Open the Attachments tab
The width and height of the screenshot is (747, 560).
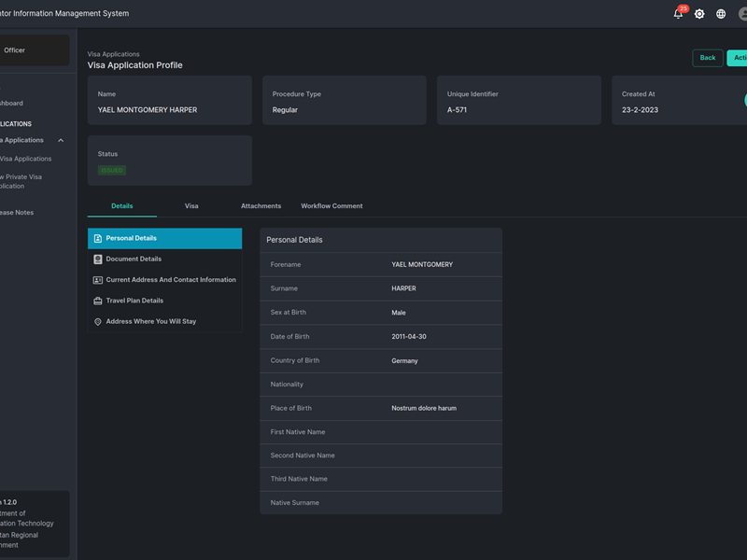click(x=261, y=206)
